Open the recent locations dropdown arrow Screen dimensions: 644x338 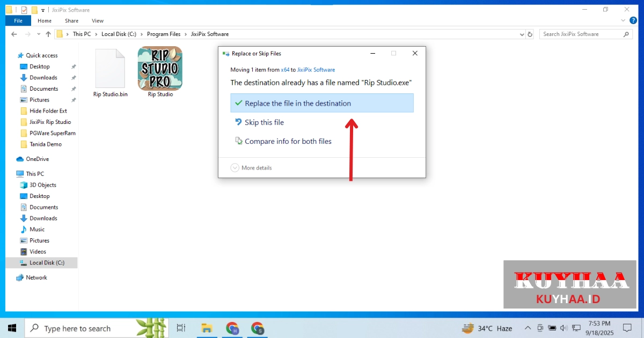39,34
